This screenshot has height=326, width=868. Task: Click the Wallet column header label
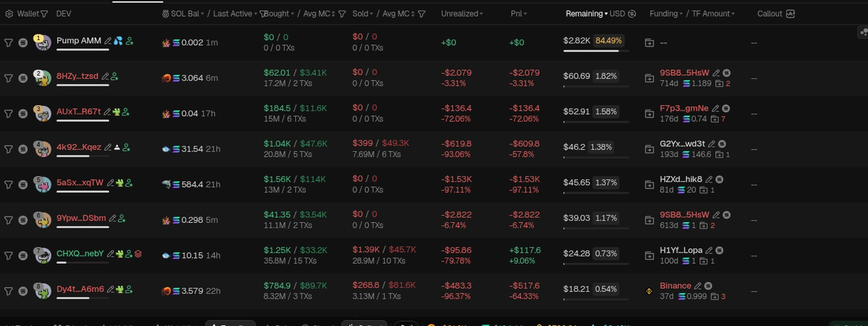(x=28, y=14)
